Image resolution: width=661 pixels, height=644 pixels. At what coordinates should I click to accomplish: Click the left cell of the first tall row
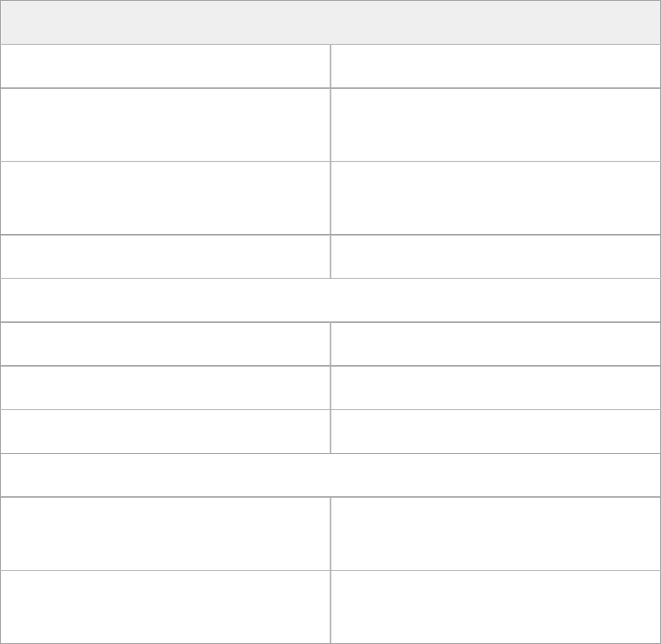[165, 124]
